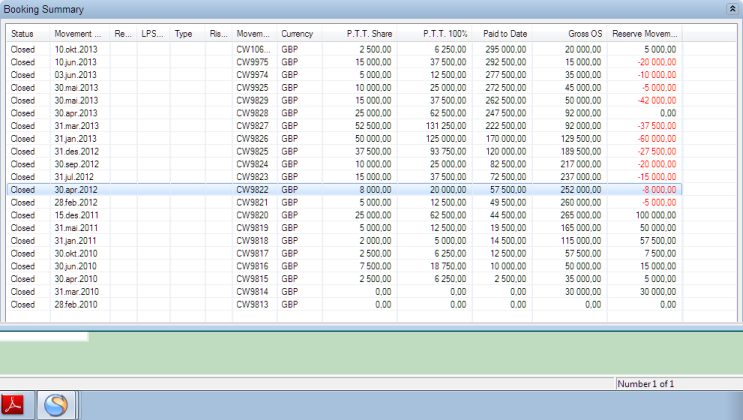Sort by the Currency column header
This screenshot has width=743, height=420.
point(297,33)
